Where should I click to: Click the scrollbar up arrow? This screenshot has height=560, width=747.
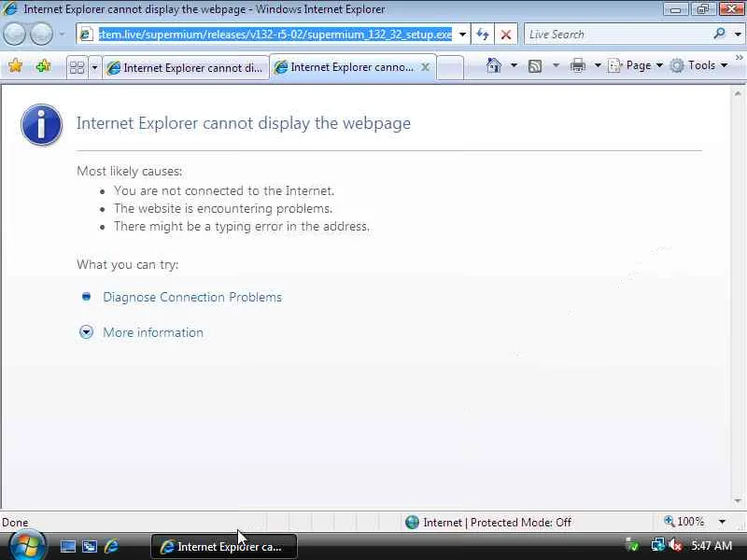738,94
